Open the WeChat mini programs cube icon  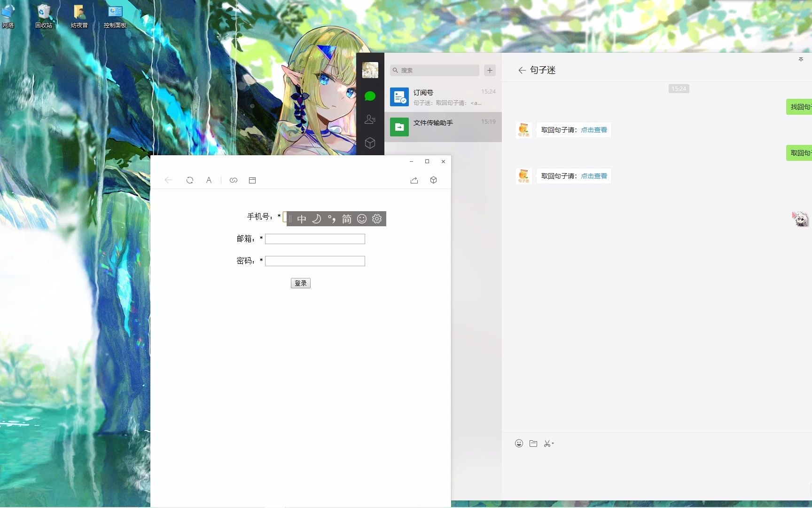[x=370, y=143]
